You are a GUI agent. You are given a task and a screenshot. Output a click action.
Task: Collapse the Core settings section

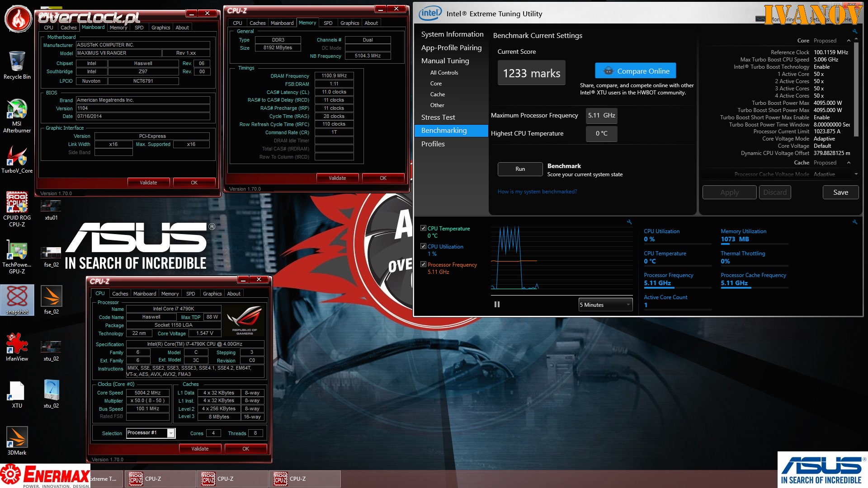849,41
